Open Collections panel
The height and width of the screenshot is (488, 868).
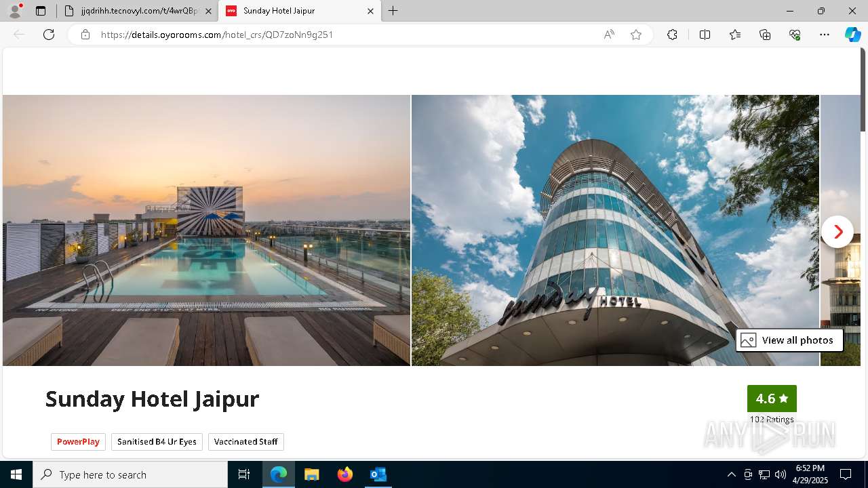coord(765,35)
